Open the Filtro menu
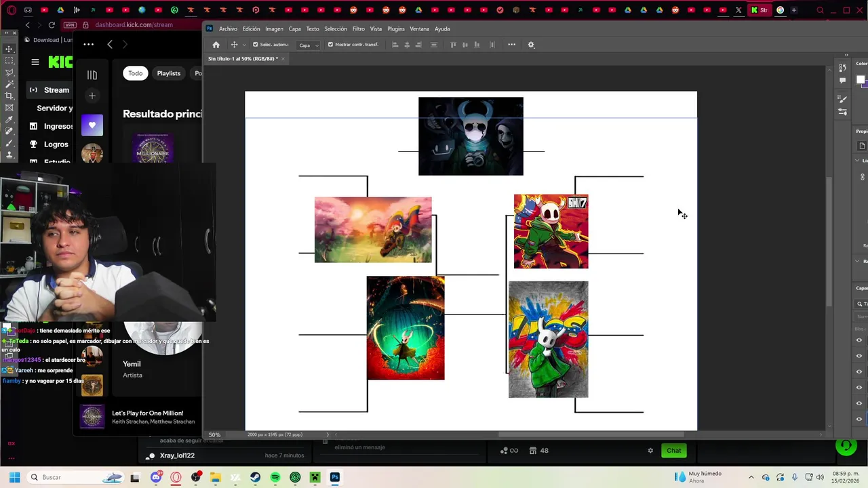 tap(358, 29)
